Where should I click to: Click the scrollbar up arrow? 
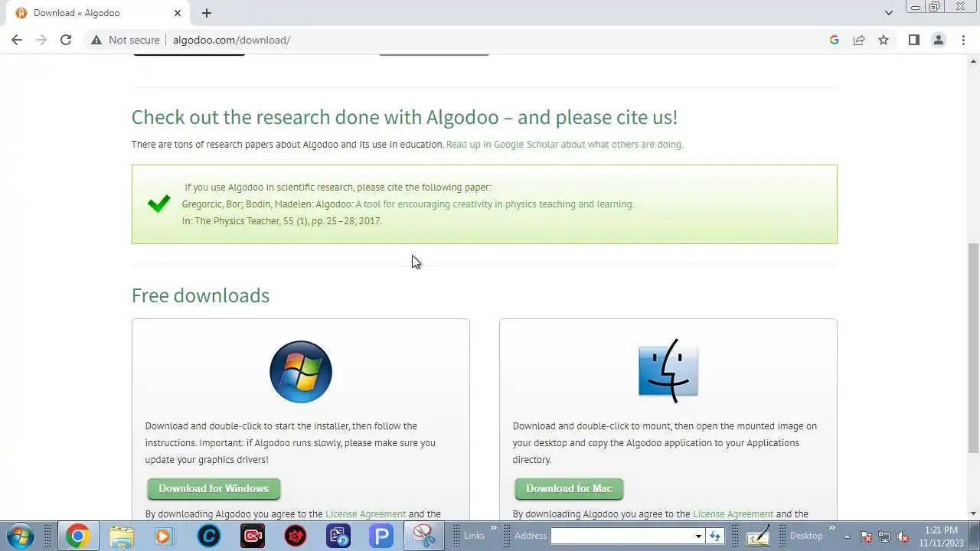[973, 60]
